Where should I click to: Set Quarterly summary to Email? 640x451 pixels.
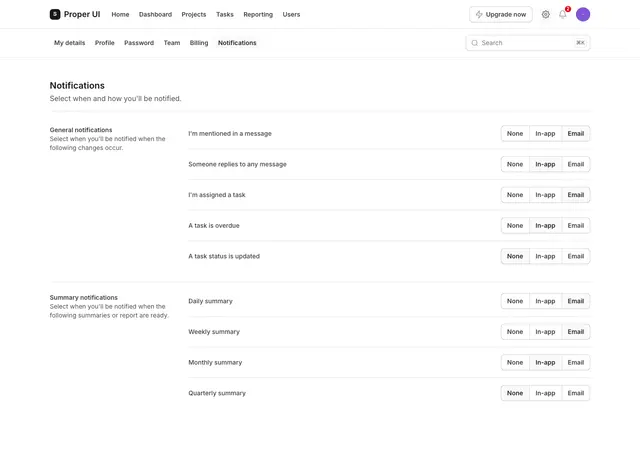coord(576,393)
